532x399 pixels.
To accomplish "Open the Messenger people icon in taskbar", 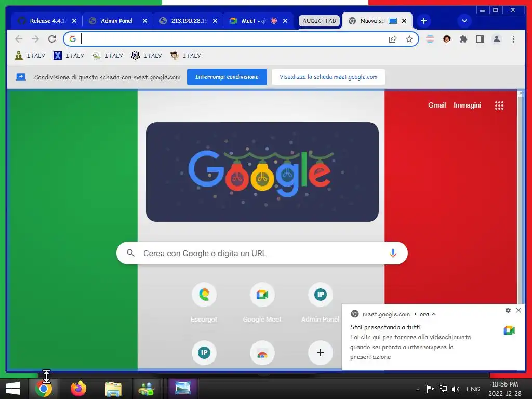I will point(147,389).
